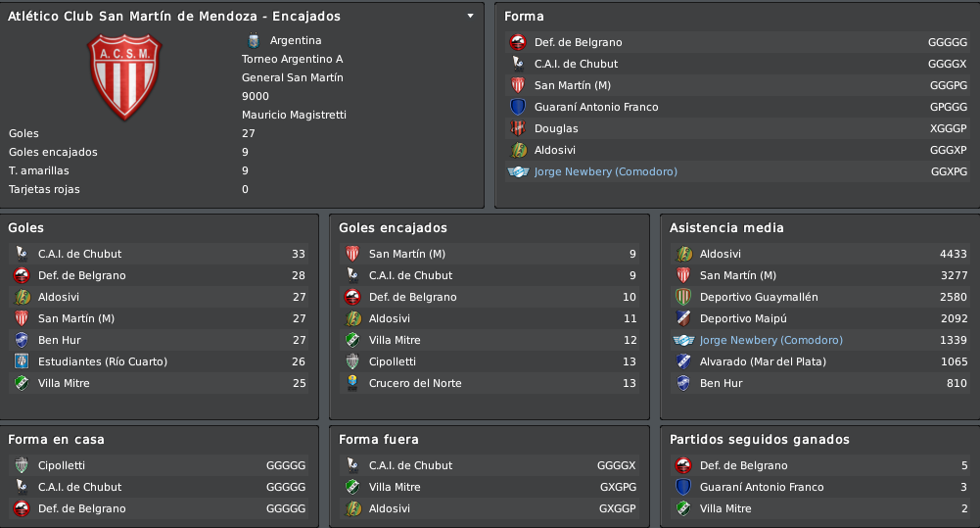This screenshot has width=980, height=528.
Task: Select Ben Hur row in Goles
Action: point(160,340)
